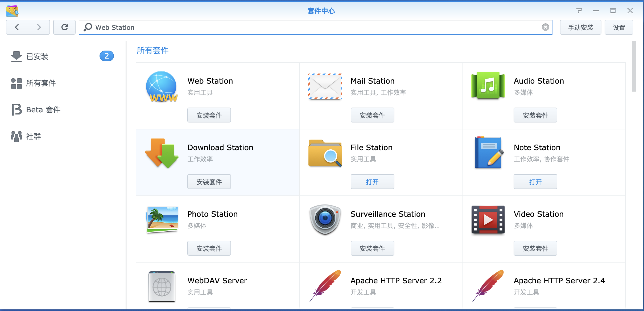The width and height of the screenshot is (644, 311).
Task: Install Mail Station via 安装套件
Action: (x=372, y=115)
